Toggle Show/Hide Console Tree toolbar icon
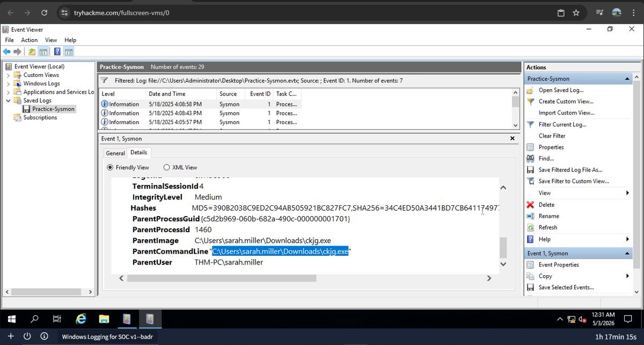644x345 pixels. pyautogui.click(x=43, y=52)
